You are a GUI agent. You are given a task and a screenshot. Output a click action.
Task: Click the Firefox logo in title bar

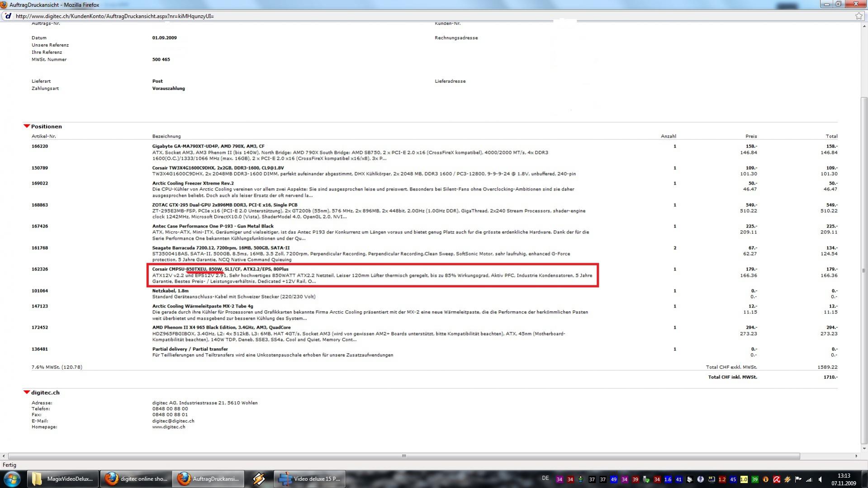click(x=4, y=5)
